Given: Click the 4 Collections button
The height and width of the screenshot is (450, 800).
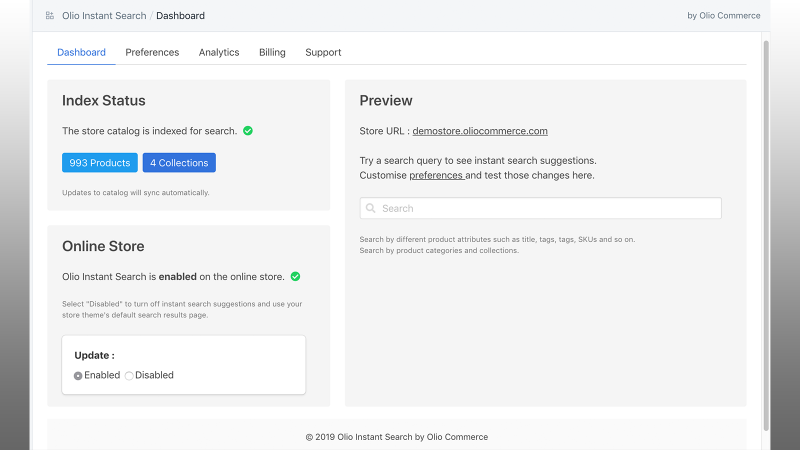Looking at the screenshot, I should point(179,163).
